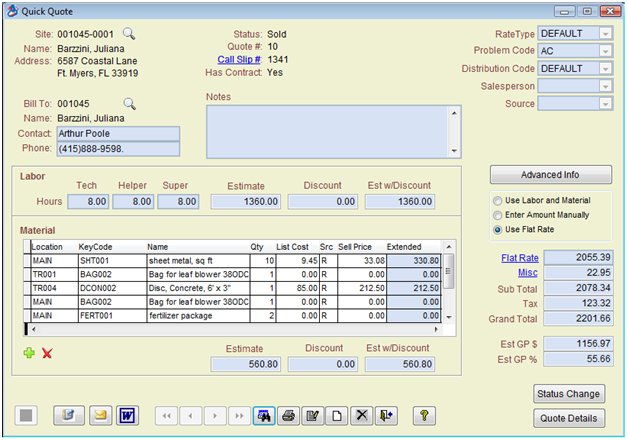Select Use Labor and Material option
This screenshot has height=440, width=628.
coord(498,200)
